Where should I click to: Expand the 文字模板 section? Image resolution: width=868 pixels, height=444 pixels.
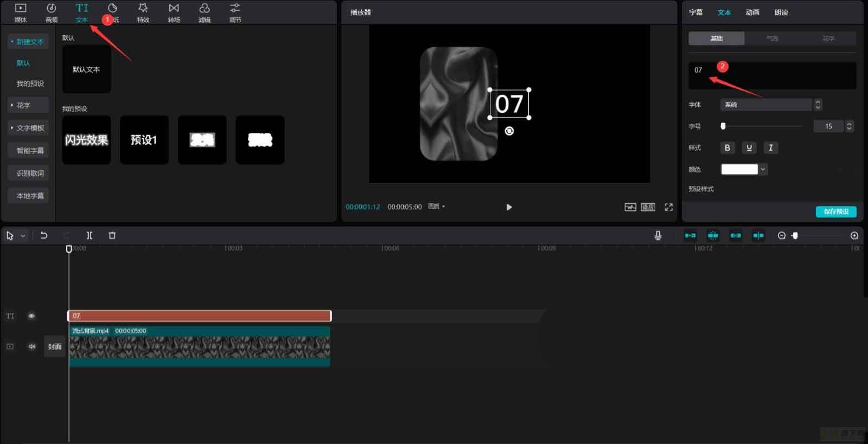[28, 128]
